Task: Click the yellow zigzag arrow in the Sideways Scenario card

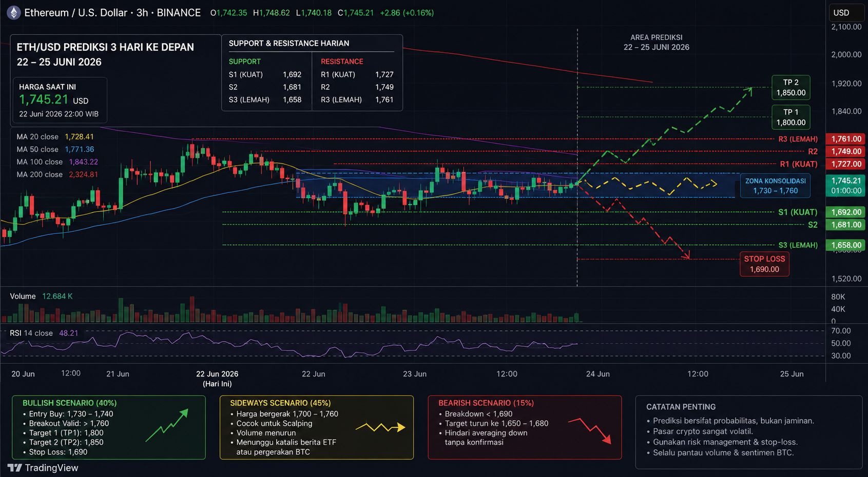Action: pyautogui.click(x=380, y=427)
